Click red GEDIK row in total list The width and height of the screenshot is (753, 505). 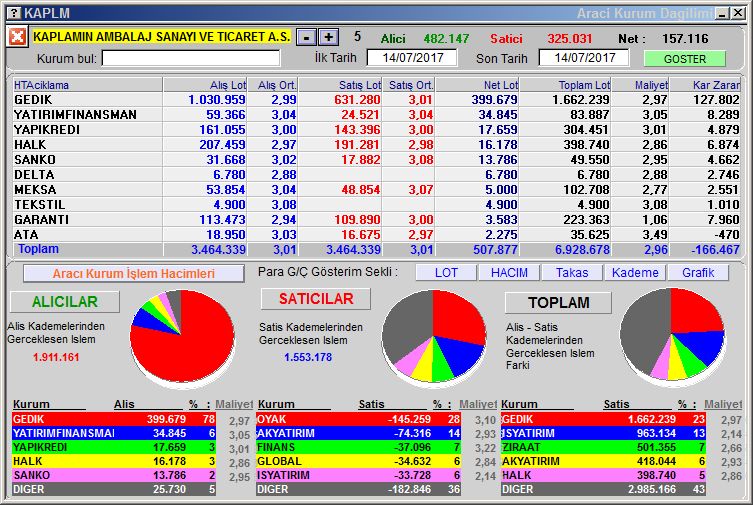coord(603,419)
